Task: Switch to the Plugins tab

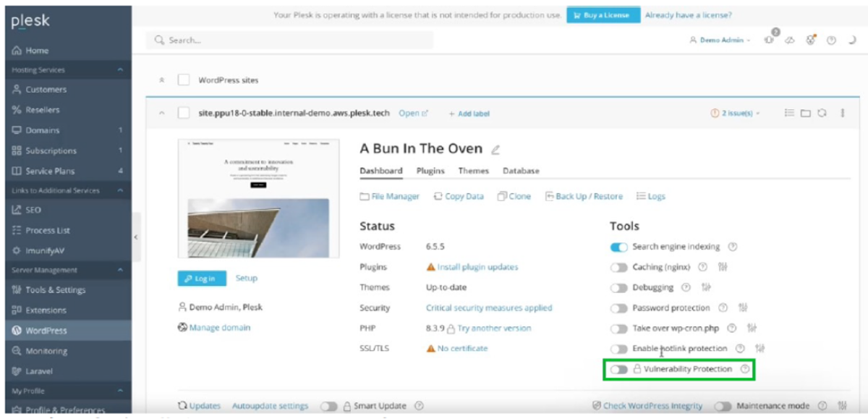Action: click(x=430, y=171)
